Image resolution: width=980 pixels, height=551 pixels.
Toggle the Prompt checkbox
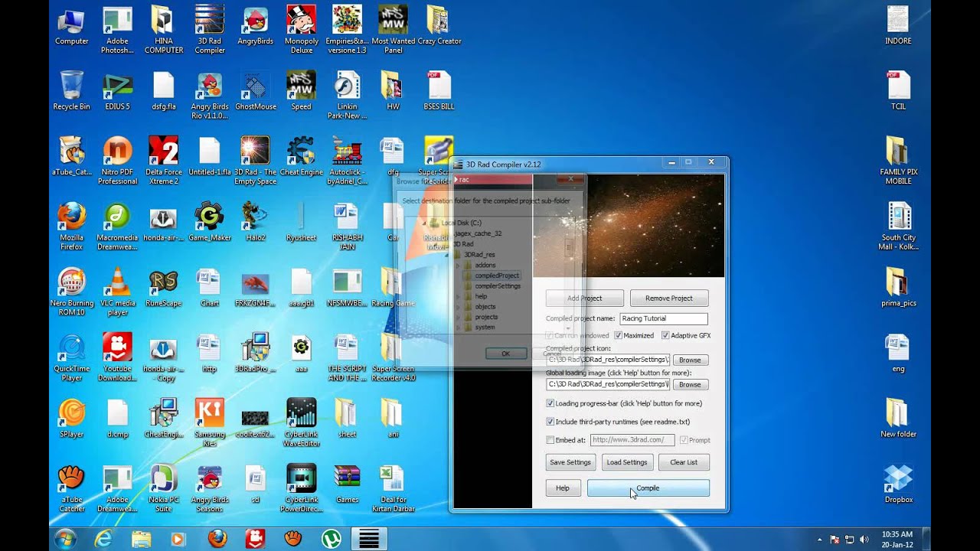(684, 440)
